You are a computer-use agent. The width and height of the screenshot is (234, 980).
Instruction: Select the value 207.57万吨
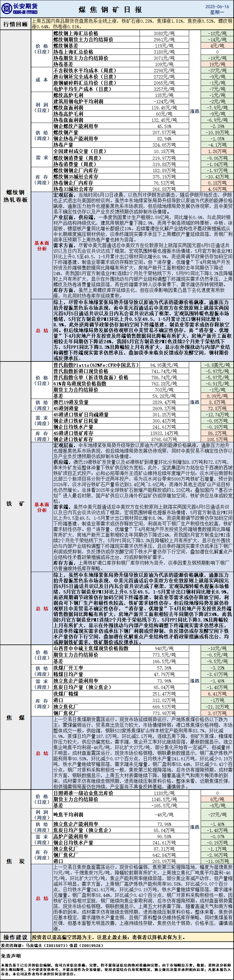tap(164, 132)
